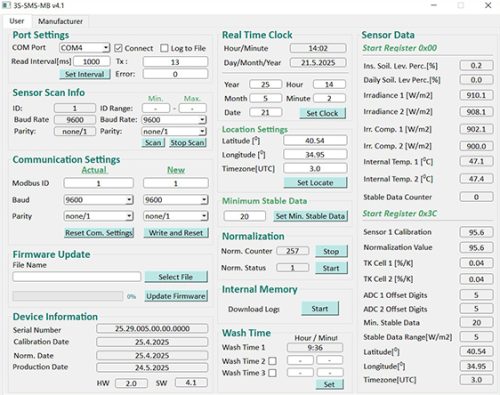Screen dimensions: 500x395
Task: Click the Stable Data Counter value 0
Action: 476,197
